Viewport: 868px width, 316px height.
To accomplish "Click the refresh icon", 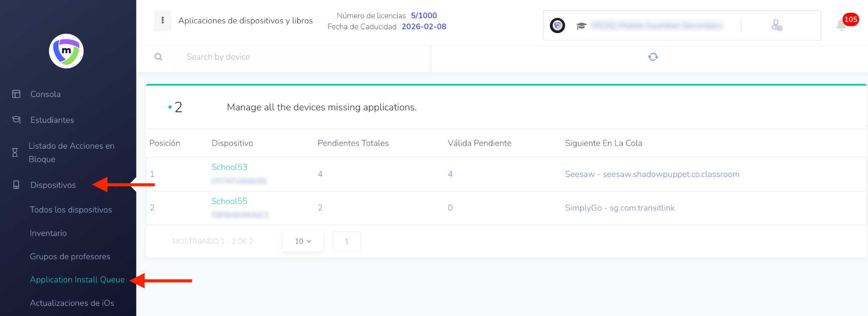I will (x=653, y=57).
